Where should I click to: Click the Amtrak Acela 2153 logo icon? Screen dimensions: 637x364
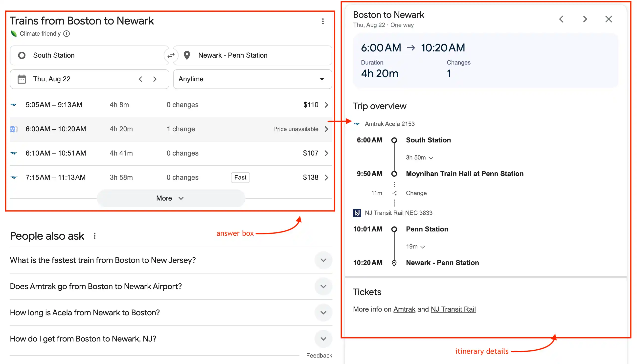(x=357, y=124)
